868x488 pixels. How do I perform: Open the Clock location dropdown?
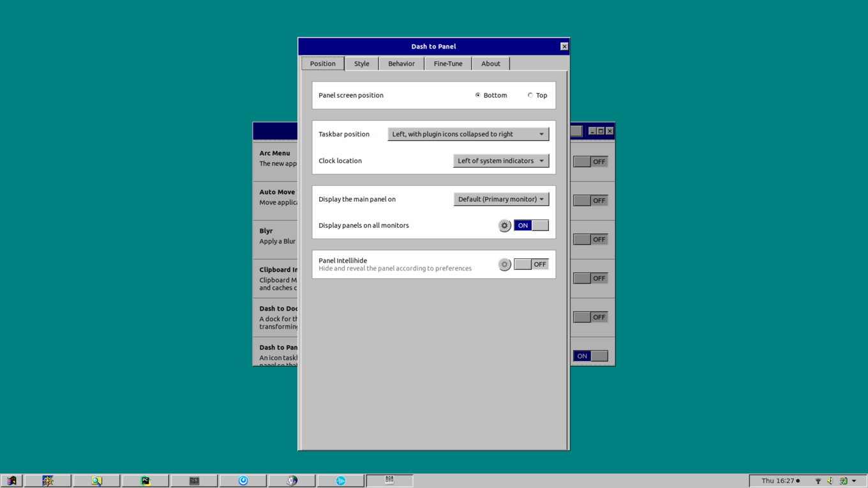(501, 161)
